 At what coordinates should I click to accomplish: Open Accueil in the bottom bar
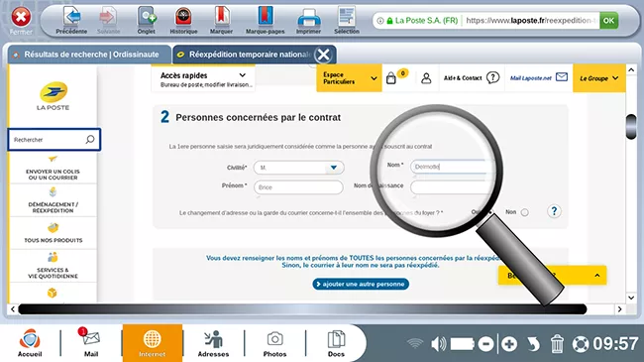click(30, 343)
